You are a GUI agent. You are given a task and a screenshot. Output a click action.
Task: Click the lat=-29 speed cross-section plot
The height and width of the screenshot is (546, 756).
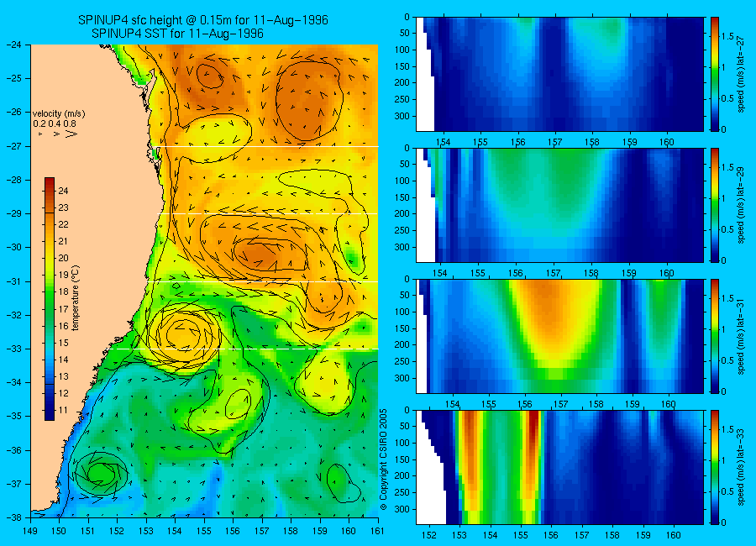click(x=559, y=205)
